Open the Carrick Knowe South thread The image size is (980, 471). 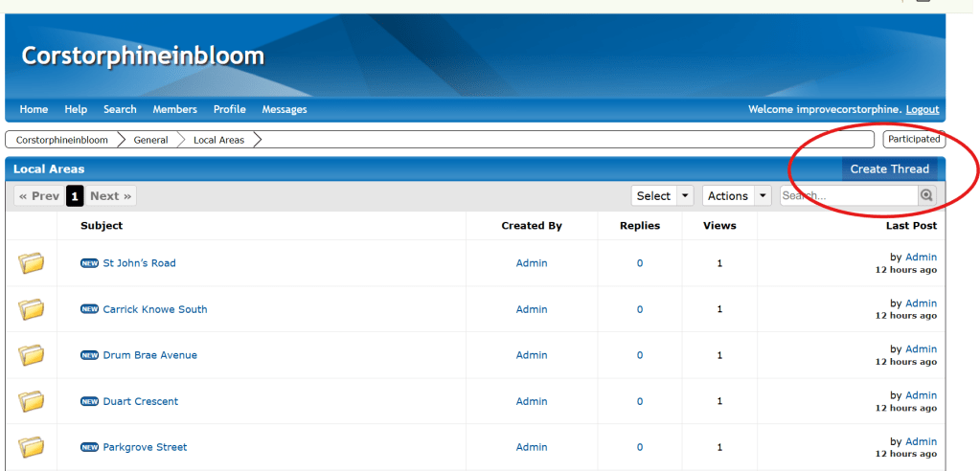pos(155,309)
